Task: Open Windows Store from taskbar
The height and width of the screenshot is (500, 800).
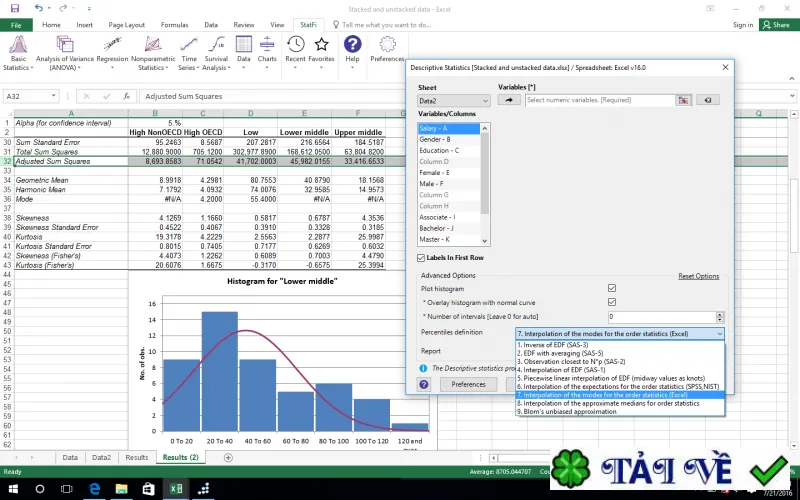Action: pos(148,489)
